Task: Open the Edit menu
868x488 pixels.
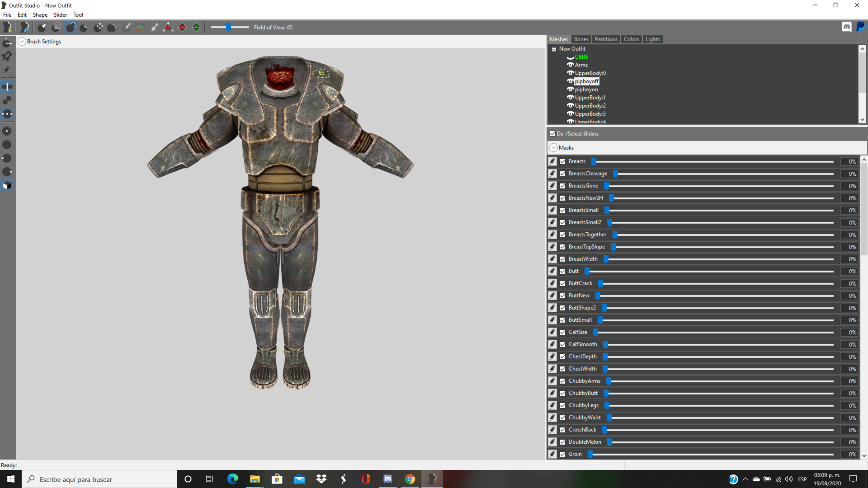Action: [22, 15]
